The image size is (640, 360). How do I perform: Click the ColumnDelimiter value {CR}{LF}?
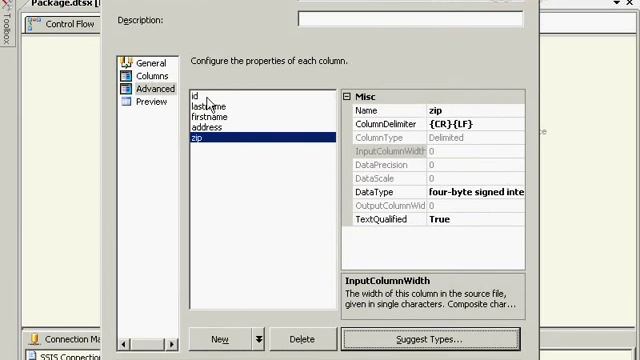click(x=476, y=124)
